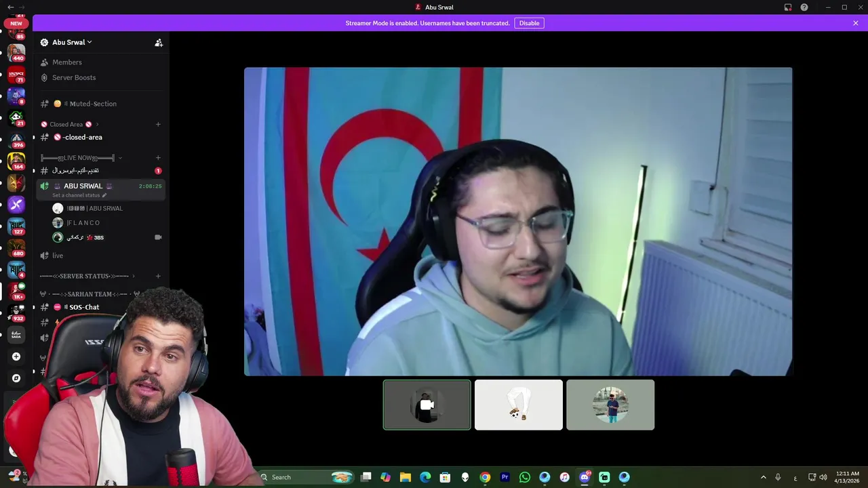Open the inbox icon in title bar
The height and width of the screenshot is (488, 868).
point(788,7)
